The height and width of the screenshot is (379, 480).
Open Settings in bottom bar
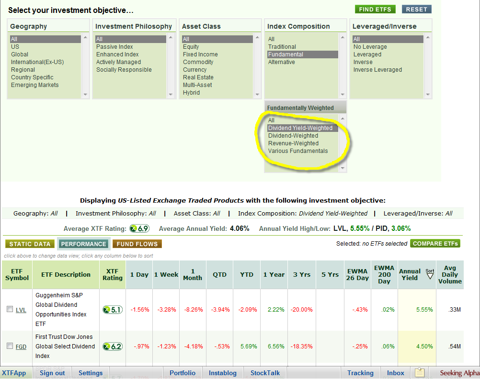coord(90,373)
